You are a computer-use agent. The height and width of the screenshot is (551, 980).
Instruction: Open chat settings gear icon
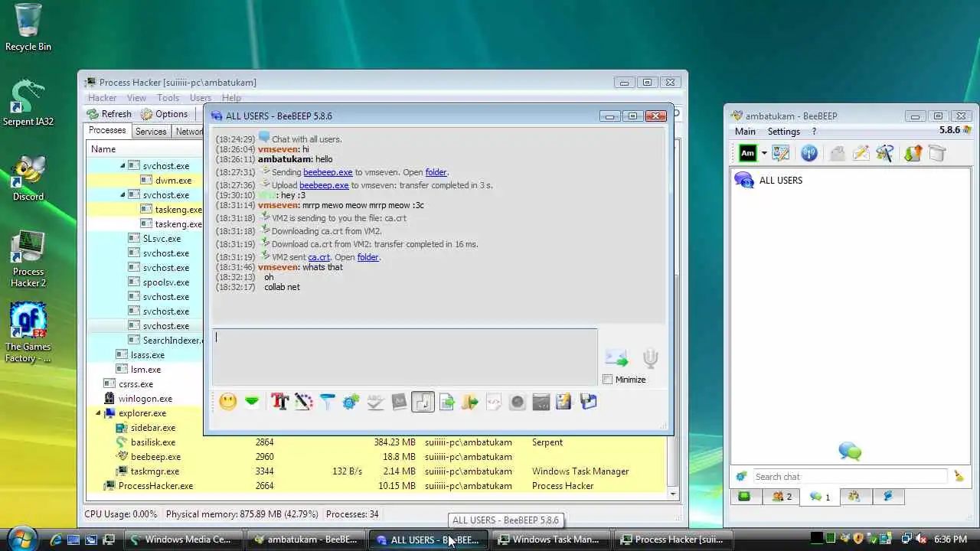(x=351, y=402)
